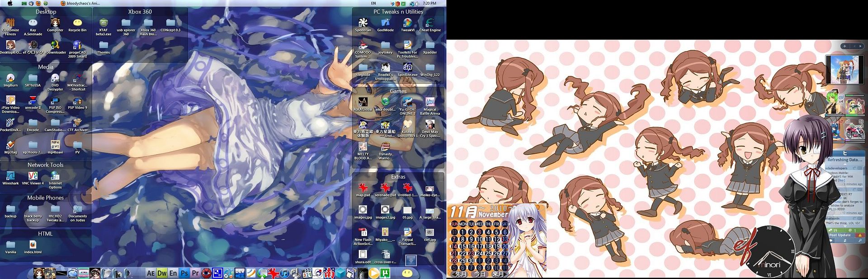Launch Dreamweaver from the dock
The height and width of the screenshot is (279, 868).
point(162,273)
